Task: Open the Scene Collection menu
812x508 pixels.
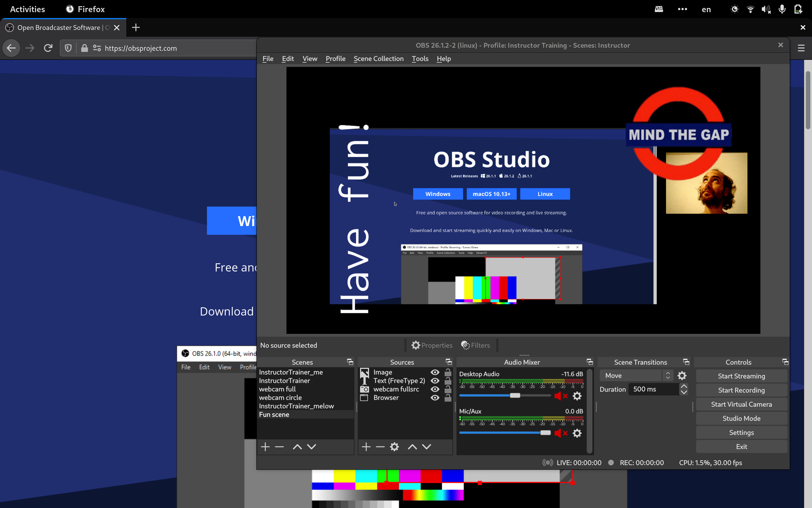Action: click(378, 58)
